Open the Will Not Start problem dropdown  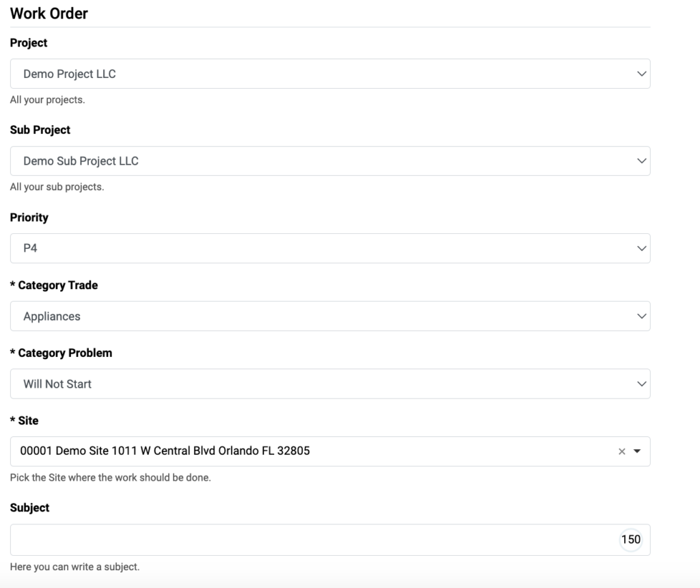(330, 384)
